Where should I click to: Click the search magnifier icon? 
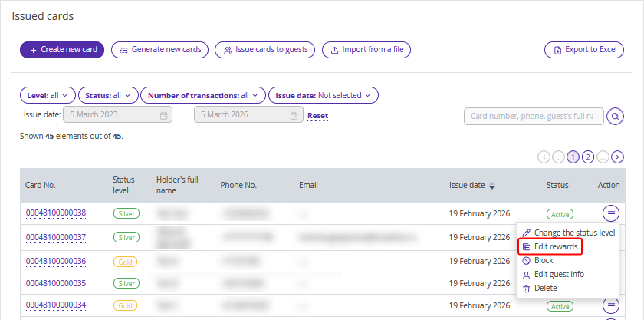[614, 116]
